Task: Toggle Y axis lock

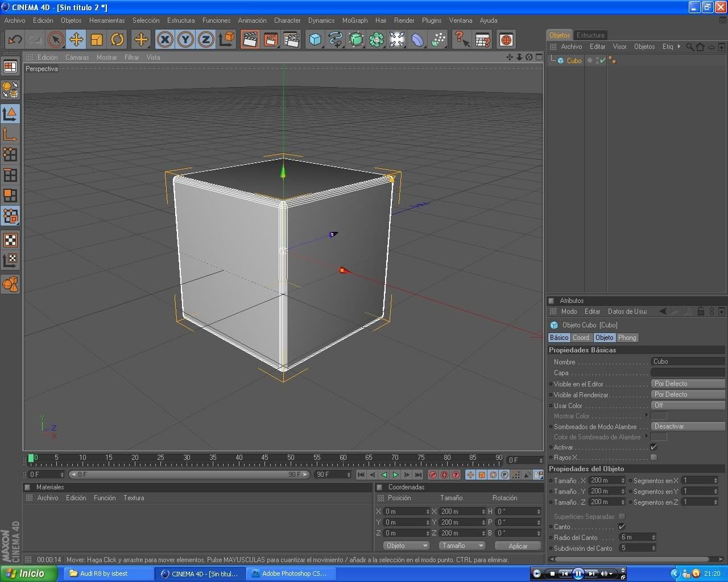Action: [185, 39]
